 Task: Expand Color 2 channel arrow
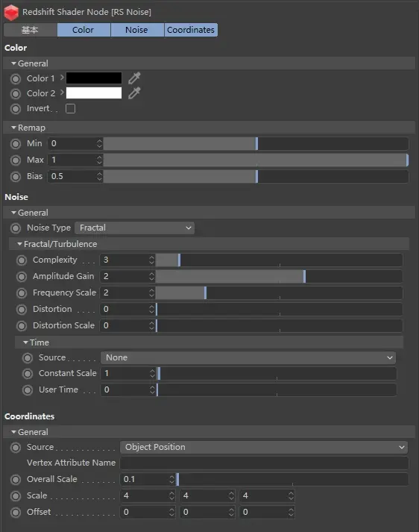62,93
